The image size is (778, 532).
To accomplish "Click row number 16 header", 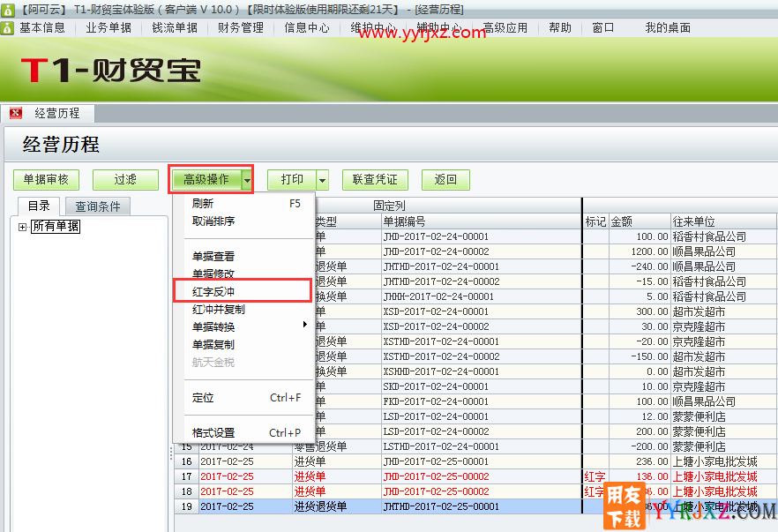I will tap(187, 461).
